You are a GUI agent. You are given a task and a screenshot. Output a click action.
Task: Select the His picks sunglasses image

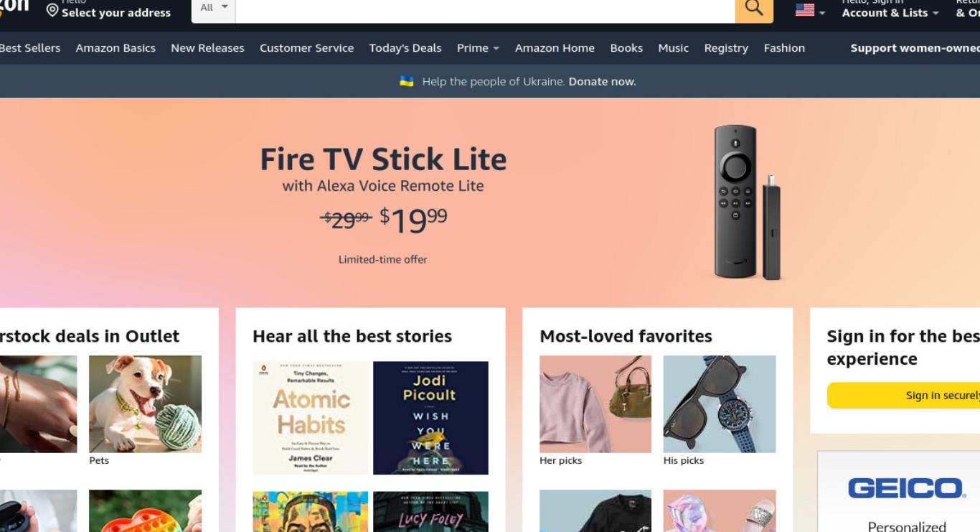pyautogui.click(x=720, y=404)
